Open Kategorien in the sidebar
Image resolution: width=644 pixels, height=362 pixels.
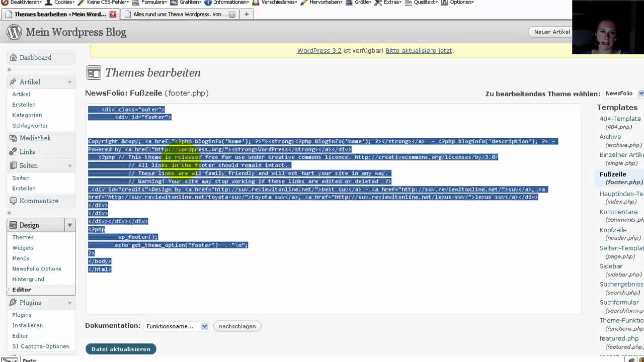click(x=27, y=115)
